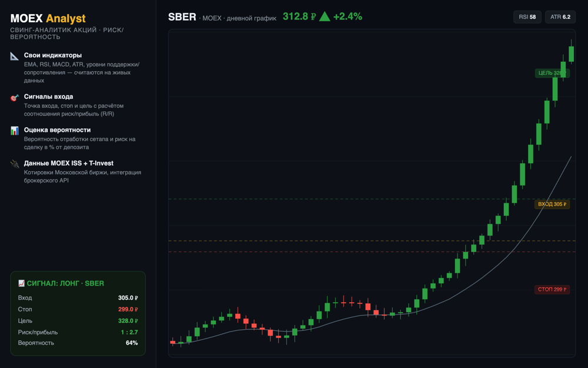Click the target icon beside Сигналы входа
This screenshot has width=588, height=368.
tap(14, 98)
